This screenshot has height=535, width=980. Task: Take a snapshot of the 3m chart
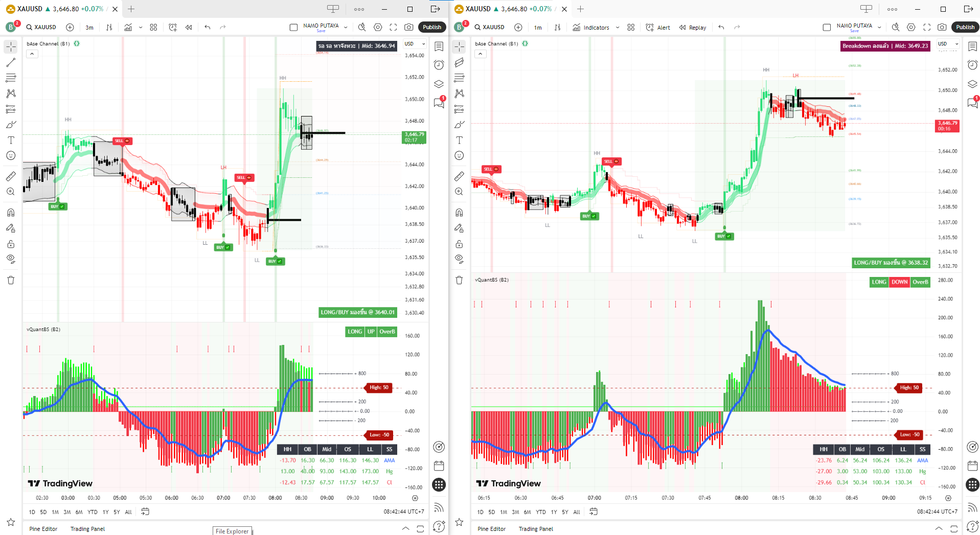tap(408, 27)
